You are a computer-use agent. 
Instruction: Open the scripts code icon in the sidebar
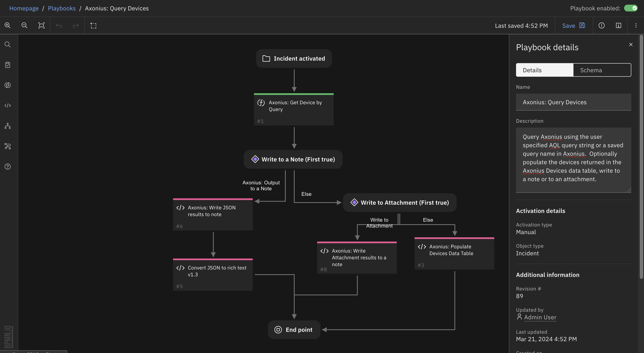(7, 106)
